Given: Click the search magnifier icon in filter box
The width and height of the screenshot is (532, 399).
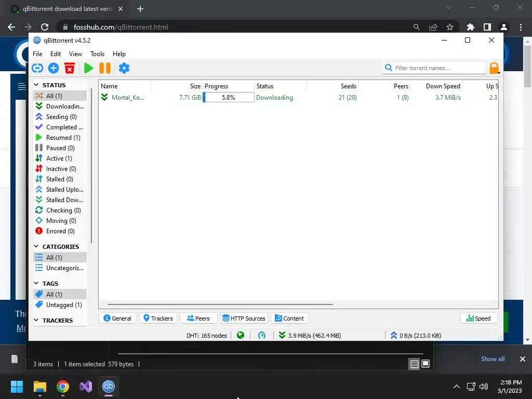Looking at the screenshot, I should point(389,68).
